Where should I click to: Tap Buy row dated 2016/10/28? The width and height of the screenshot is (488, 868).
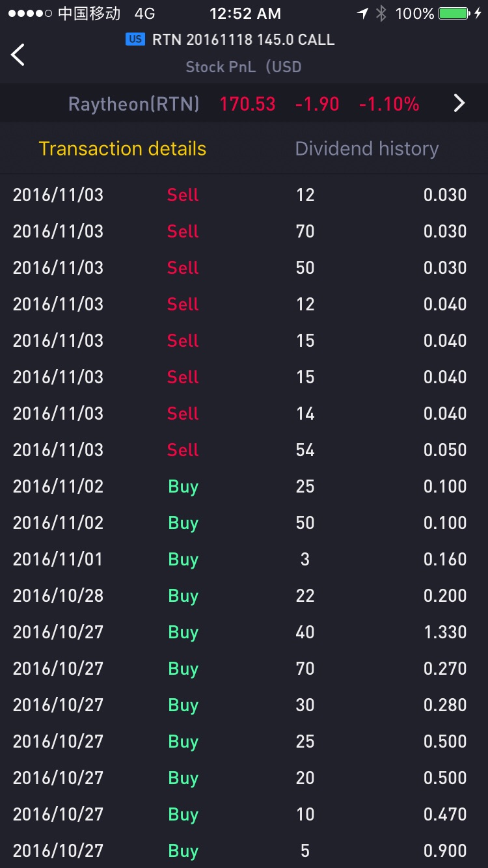click(x=244, y=595)
